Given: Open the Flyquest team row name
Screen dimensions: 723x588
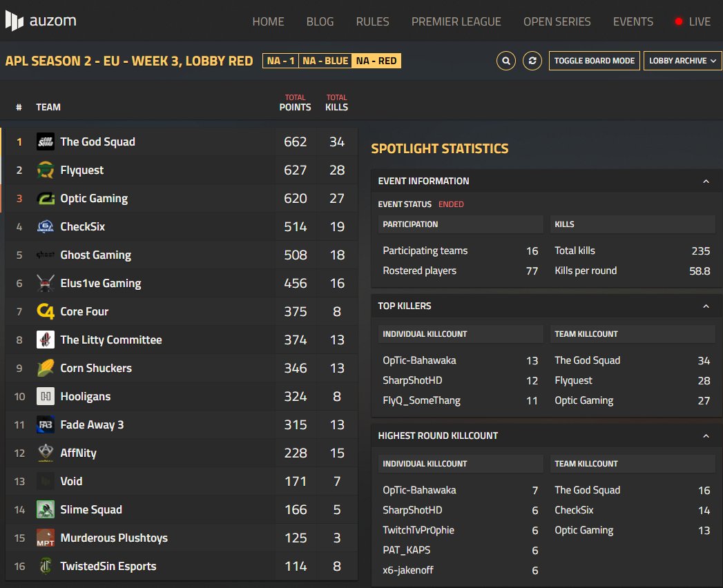Looking at the screenshot, I should (x=82, y=170).
